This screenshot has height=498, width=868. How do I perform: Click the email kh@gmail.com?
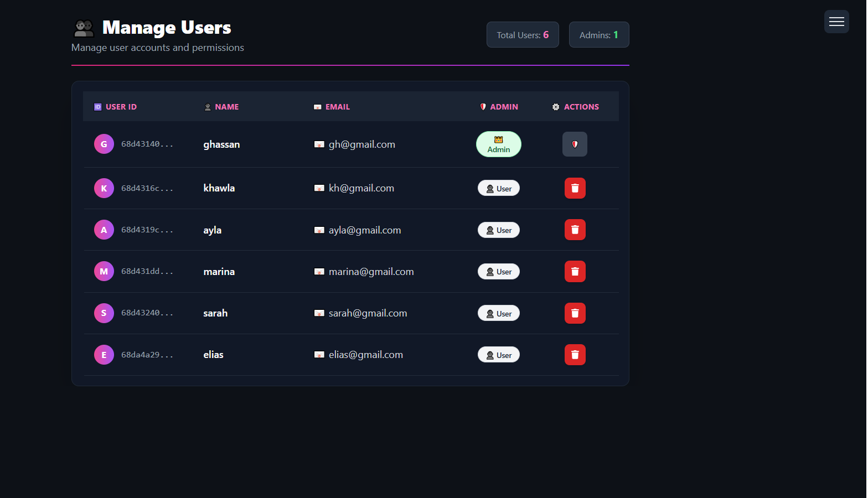pos(361,188)
